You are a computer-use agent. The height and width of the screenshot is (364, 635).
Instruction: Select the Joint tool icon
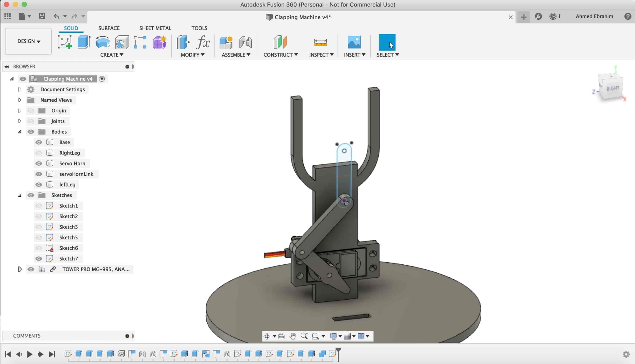[x=245, y=42]
